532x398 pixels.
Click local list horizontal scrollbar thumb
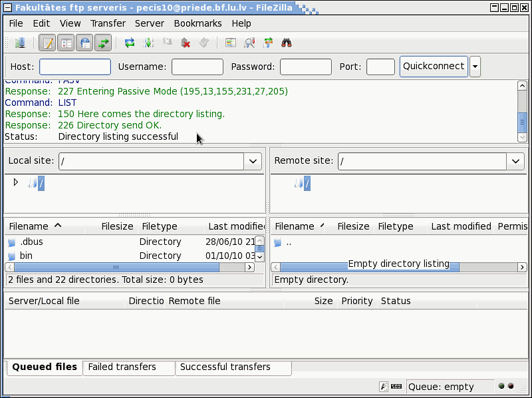tap(117, 268)
